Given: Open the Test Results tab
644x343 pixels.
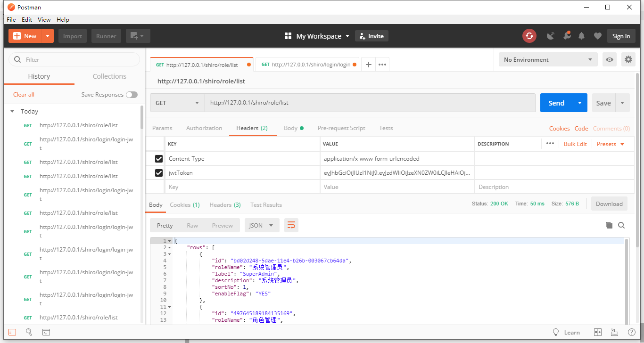Looking at the screenshot, I should pyautogui.click(x=266, y=205).
